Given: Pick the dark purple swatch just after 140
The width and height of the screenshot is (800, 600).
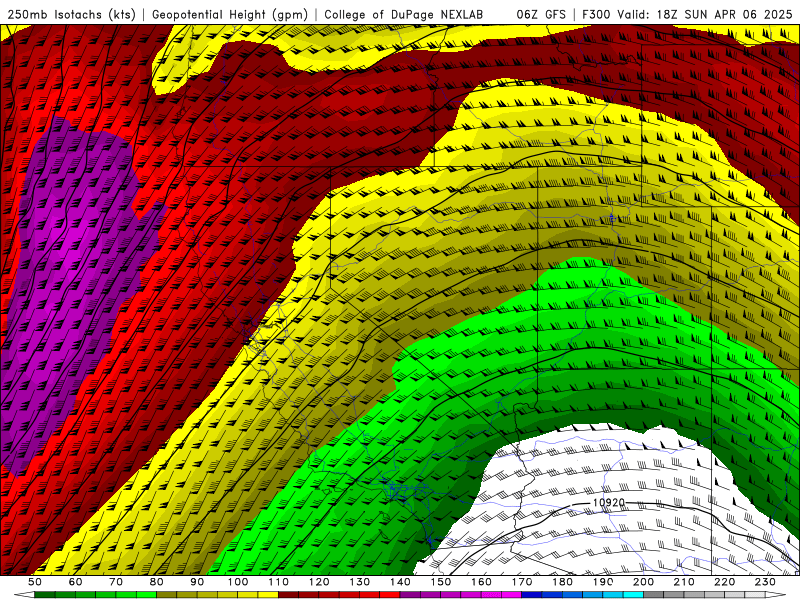Looking at the screenshot, I should pos(410,595).
